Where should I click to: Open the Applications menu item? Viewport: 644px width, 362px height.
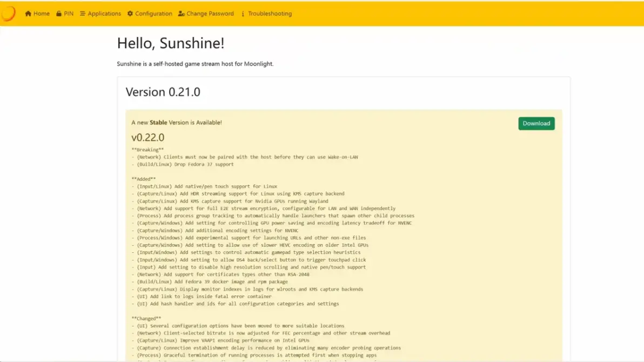(x=100, y=14)
